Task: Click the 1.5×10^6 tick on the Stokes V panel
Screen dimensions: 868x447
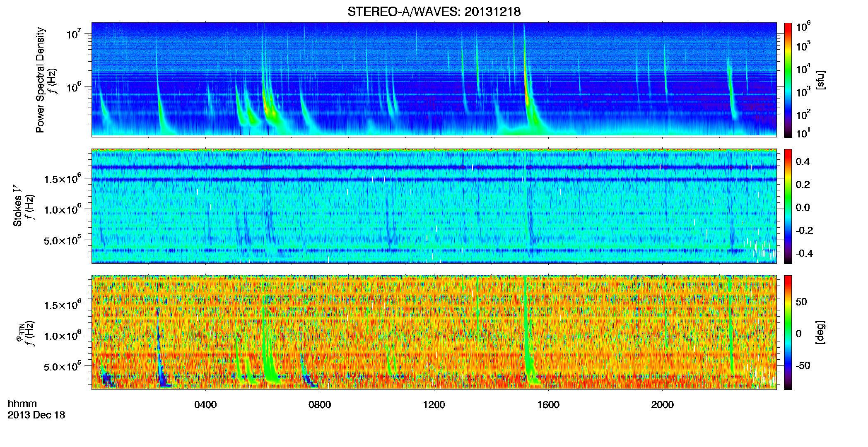Action: point(62,178)
